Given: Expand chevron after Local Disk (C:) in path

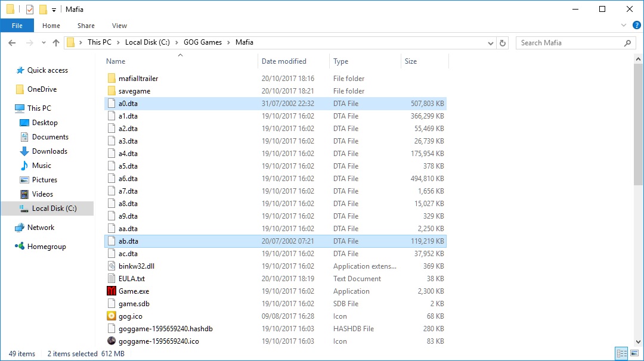Looking at the screenshot, I should (x=177, y=42).
